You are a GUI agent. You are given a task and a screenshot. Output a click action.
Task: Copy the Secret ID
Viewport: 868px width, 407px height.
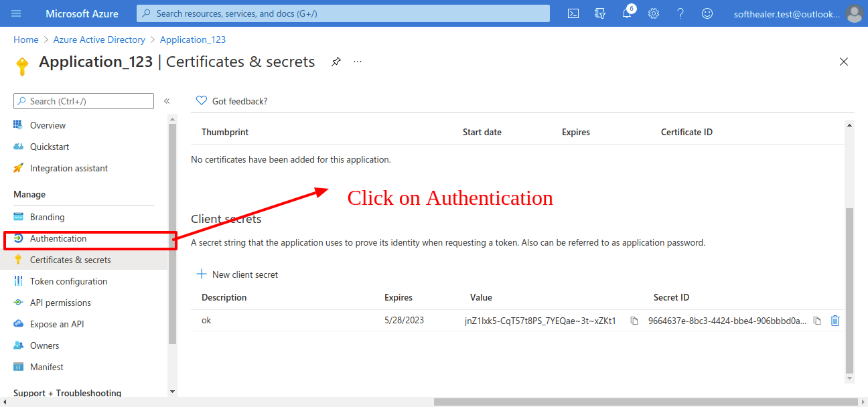pyautogui.click(x=817, y=321)
